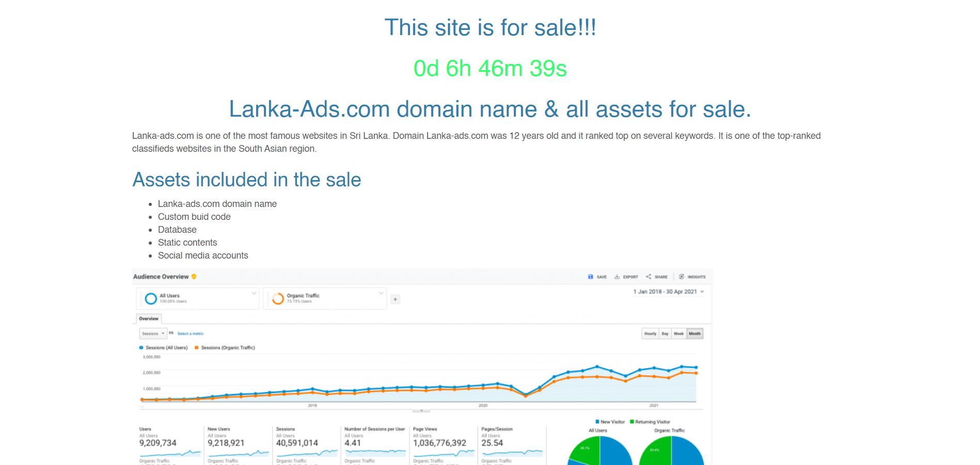
Task: Click the 'Custom buid code' list item
Action: [x=194, y=217]
